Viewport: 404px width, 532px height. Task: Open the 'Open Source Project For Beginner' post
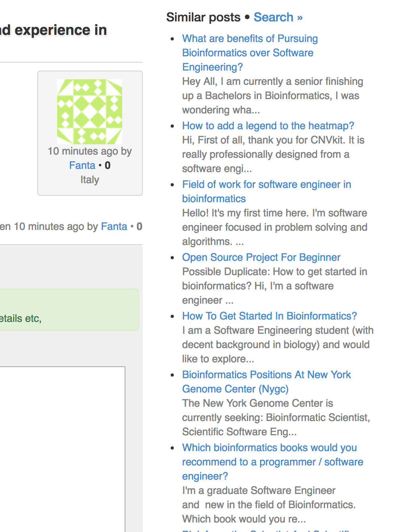click(261, 257)
